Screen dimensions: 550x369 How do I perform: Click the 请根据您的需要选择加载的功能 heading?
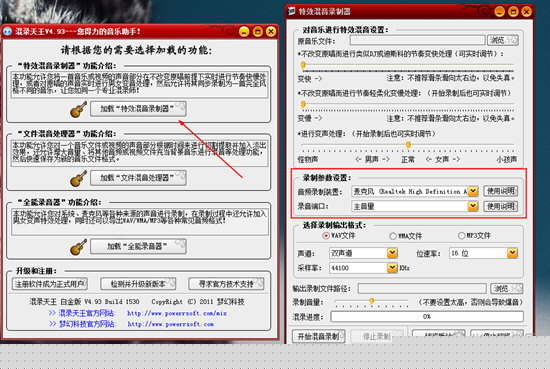[x=136, y=50]
